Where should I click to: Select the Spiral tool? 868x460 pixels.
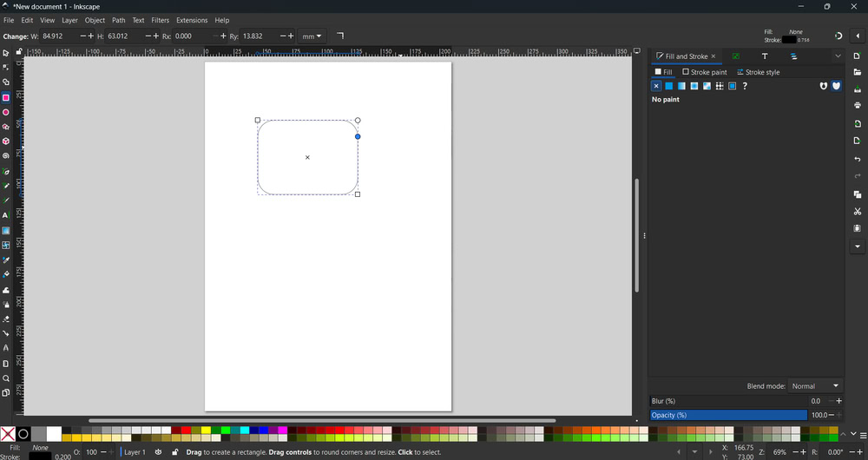[x=6, y=156]
